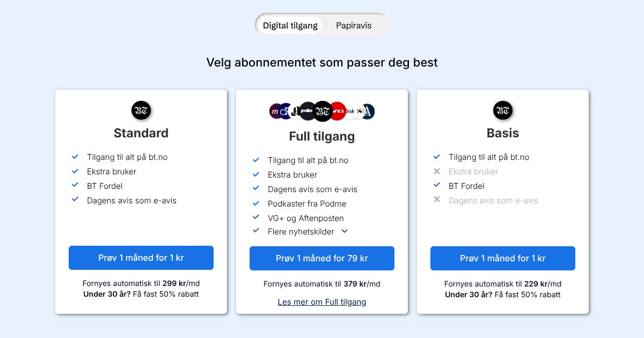Click the Standard plan heading
This screenshot has height=338, width=644.
(x=141, y=133)
